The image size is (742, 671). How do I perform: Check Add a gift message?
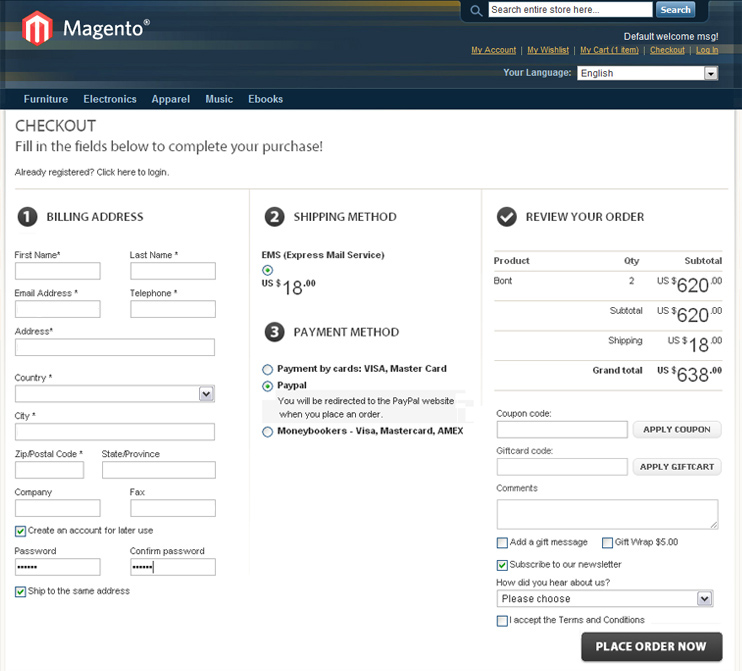502,543
